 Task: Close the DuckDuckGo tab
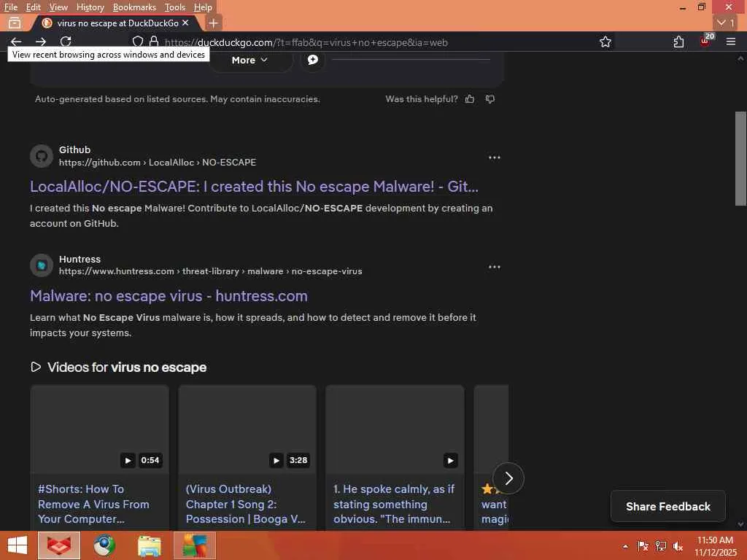click(185, 23)
